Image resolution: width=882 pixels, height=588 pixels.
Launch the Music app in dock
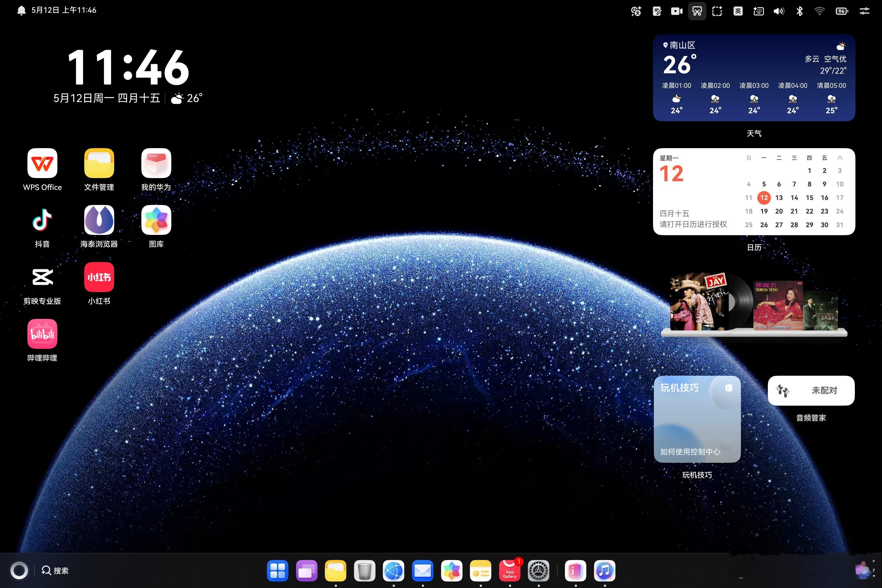pyautogui.click(x=604, y=571)
